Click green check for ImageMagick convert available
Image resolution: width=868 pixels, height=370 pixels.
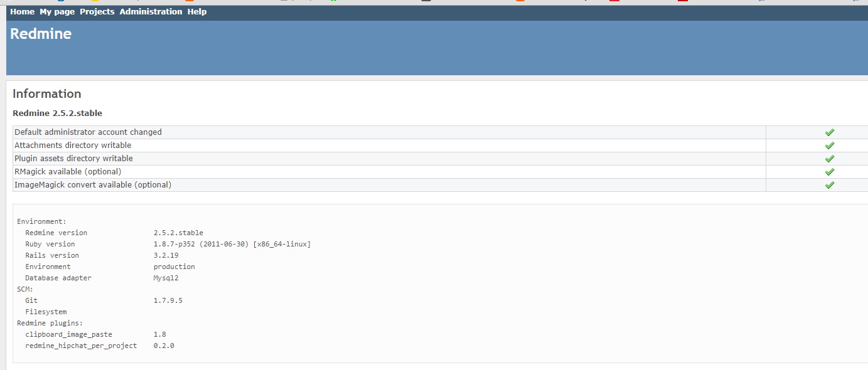coord(829,185)
